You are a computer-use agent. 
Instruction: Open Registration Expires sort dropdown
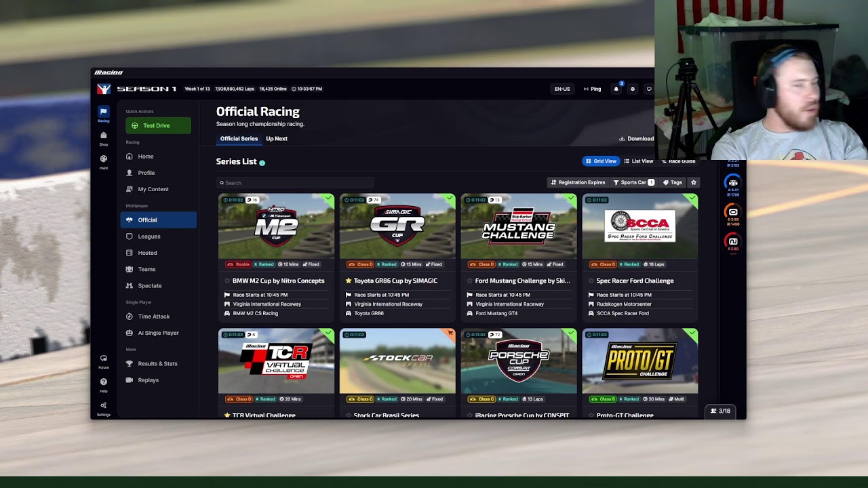click(578, 182)
